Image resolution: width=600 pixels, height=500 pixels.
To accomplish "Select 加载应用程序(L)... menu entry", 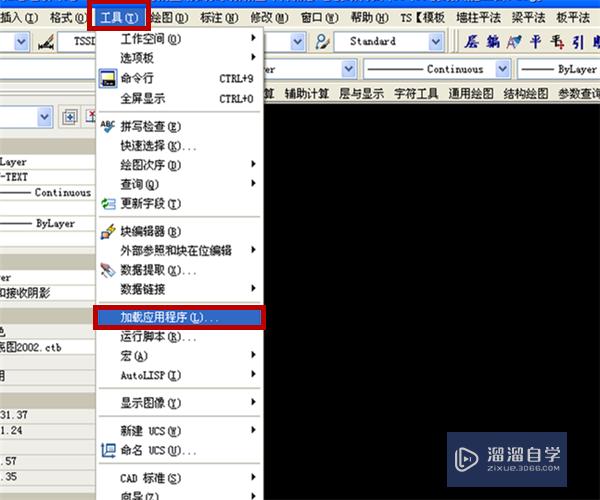I will [x=179, y=317].
